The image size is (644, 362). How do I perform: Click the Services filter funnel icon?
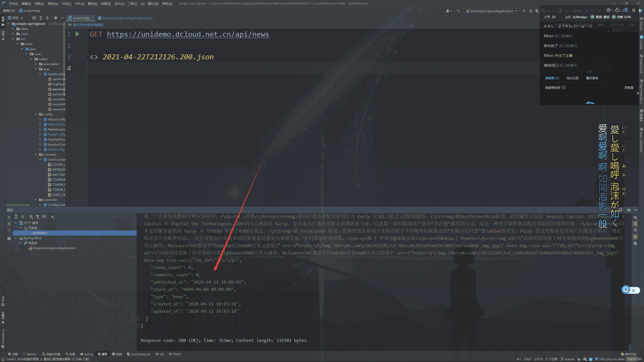[x=37, y=217]
